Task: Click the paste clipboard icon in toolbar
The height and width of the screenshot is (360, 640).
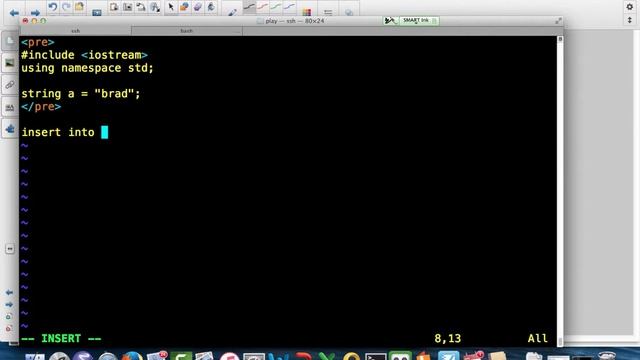Action: 79,7
